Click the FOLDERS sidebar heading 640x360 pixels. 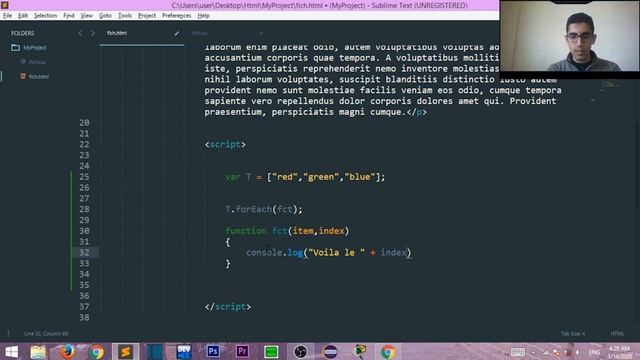[x=23, y=33]
